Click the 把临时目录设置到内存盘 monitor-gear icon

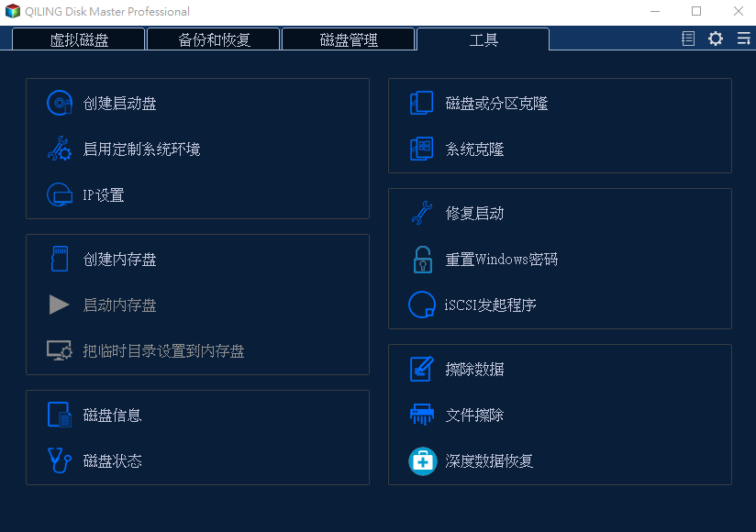coord(60,350)
